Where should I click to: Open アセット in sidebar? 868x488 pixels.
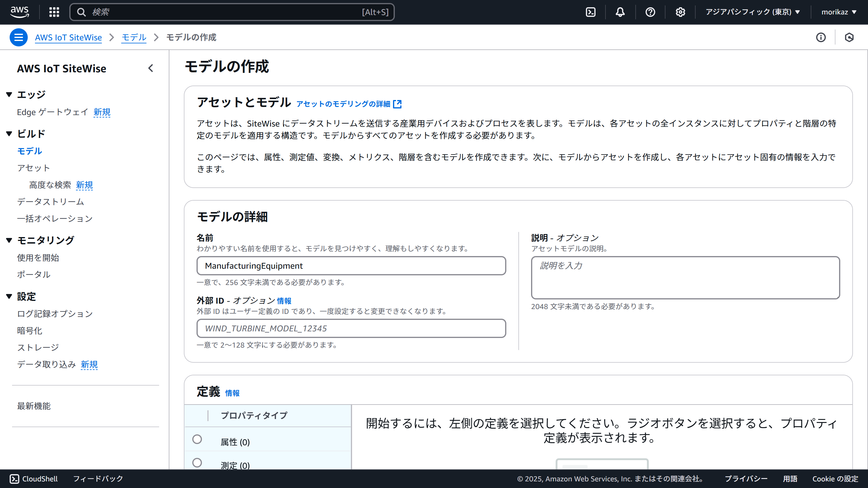pos(34,168)
